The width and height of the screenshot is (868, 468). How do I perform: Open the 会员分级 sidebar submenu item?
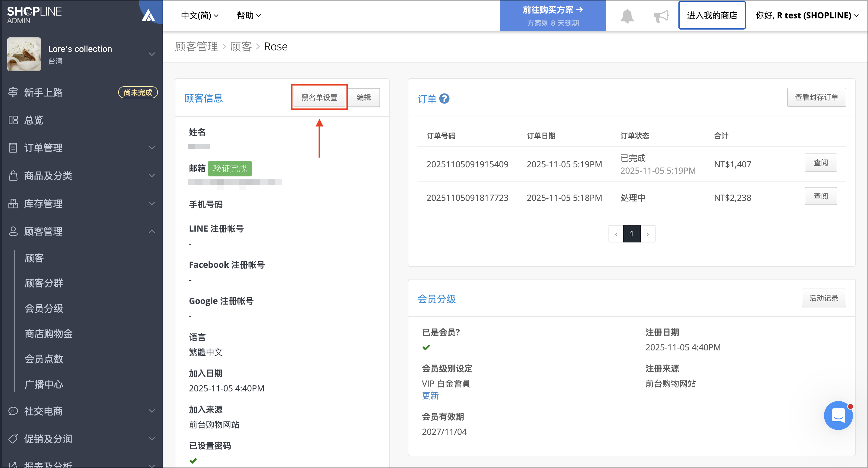[x=44, y=308]
